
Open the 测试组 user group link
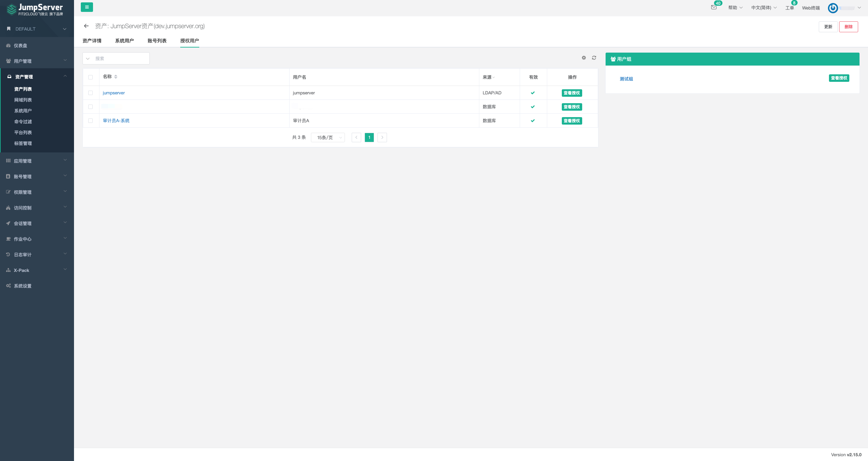[626, 79]
